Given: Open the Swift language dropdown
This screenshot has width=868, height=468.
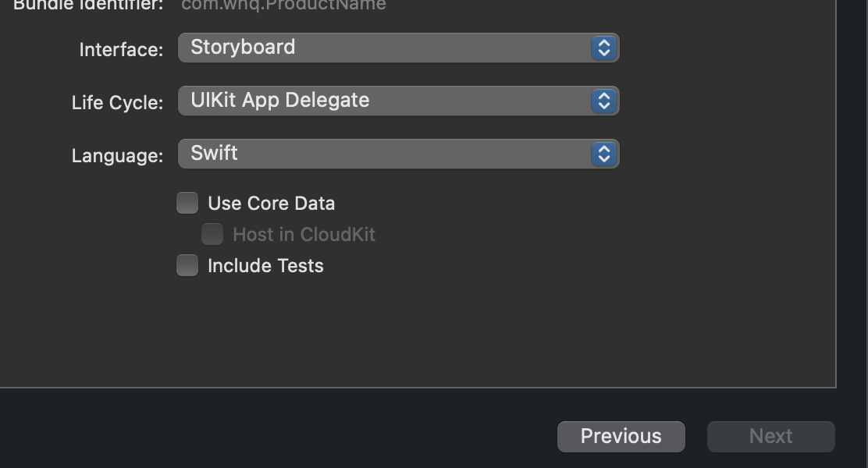Looking at the screenshot, I should click(384, 154).
